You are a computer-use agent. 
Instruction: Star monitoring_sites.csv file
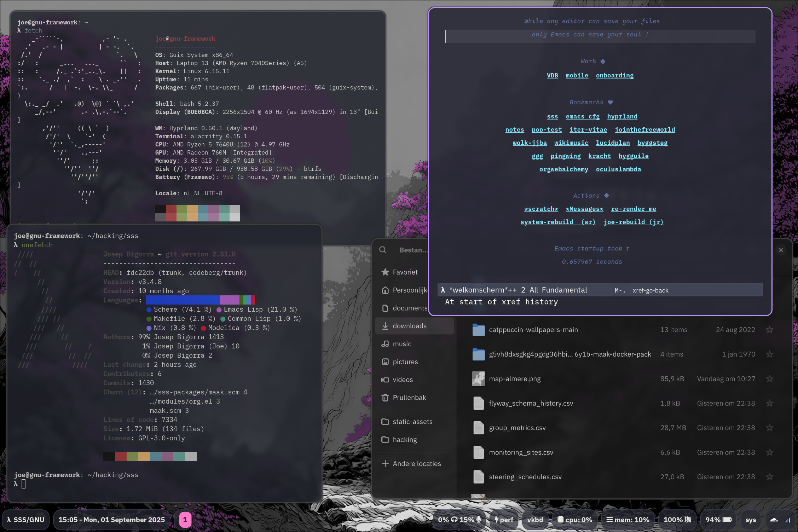(x=769, y=452)
